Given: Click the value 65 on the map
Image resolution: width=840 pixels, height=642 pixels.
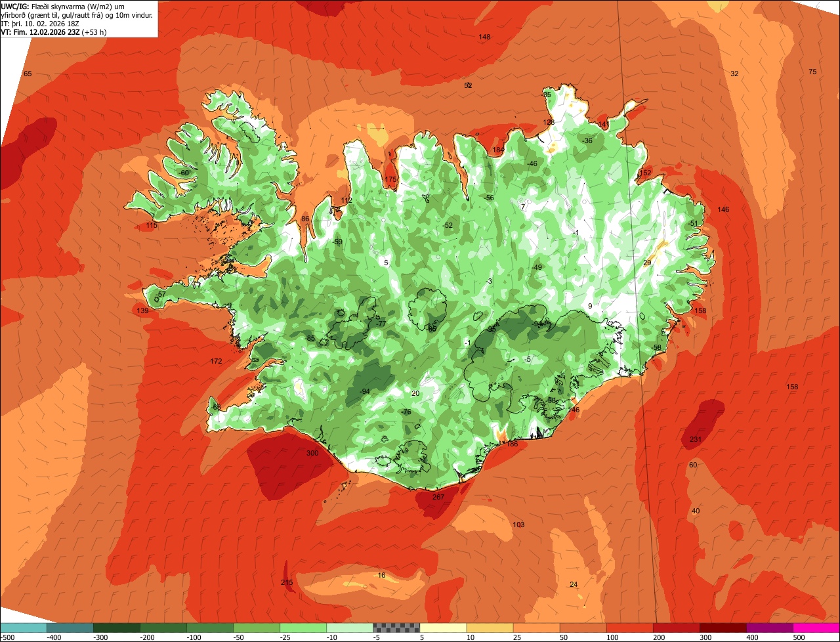Looking at the screenshot, I should 28,74.
